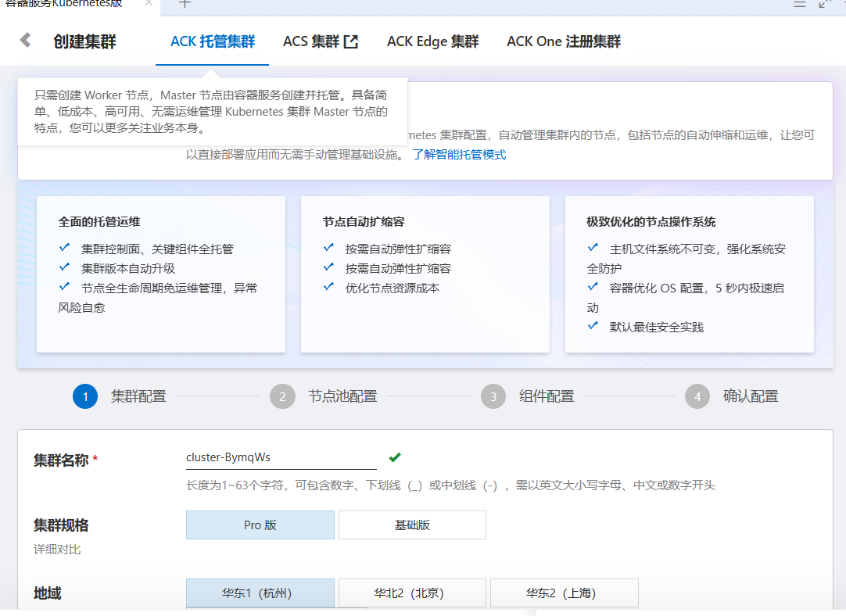Click the 极致优化的节点操作系统 card title
The image size is (846, 616).
651,222
